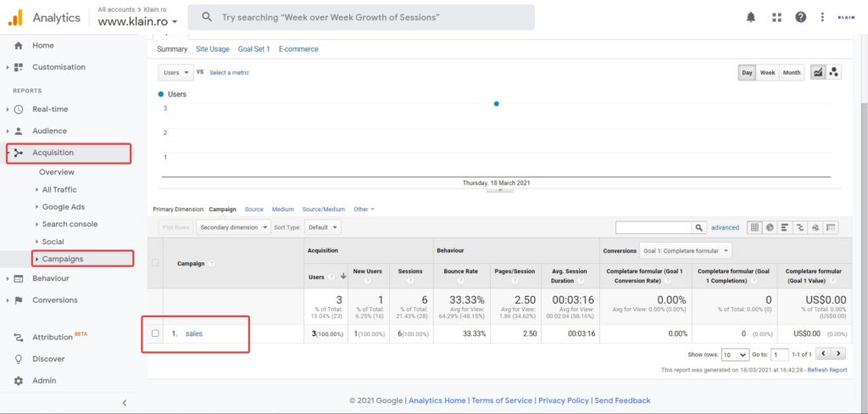The width and height of the screenshot is (868, 414).
Task: Select the Day granularity toggle
Action: 748,73
